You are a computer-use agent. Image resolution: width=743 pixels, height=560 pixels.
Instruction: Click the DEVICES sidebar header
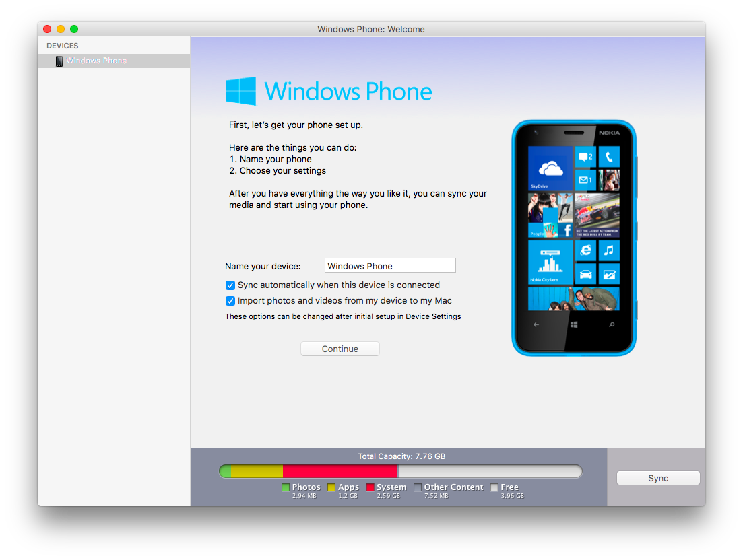(63, 46)
